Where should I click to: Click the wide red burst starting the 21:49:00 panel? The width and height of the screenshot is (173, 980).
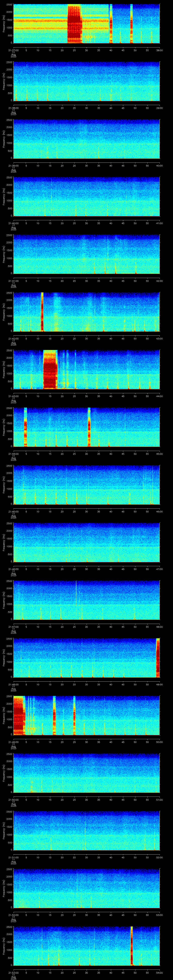pyautogui.click(x=19, y=715)
